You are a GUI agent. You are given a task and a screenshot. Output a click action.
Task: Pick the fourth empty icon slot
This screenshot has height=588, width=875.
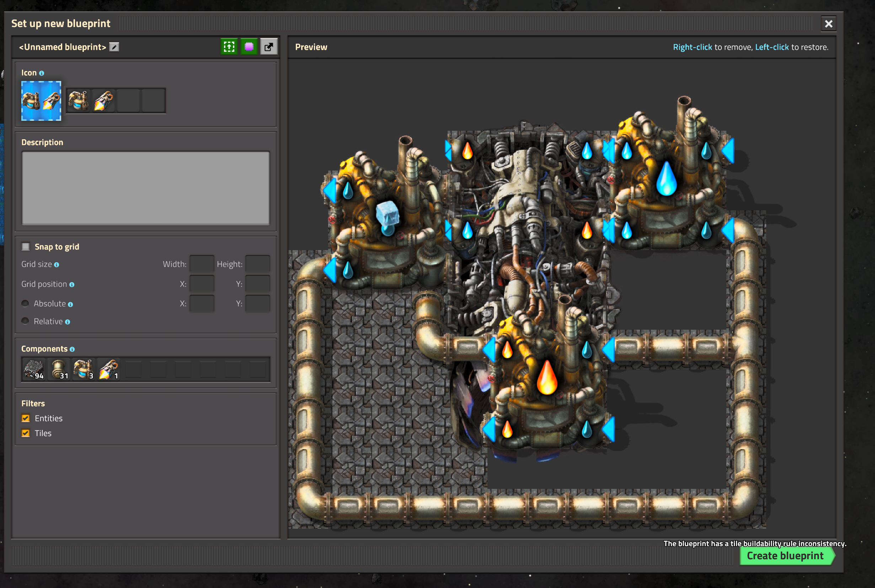[x=154, y=101]
